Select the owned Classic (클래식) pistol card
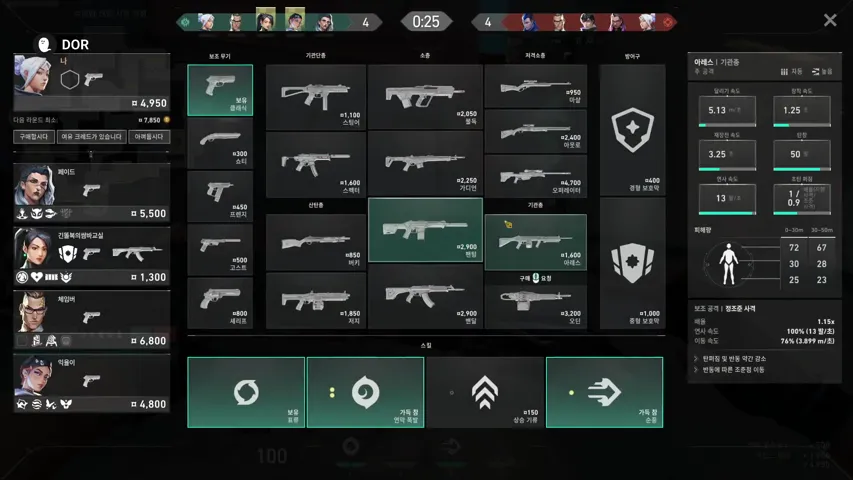Image resolution: width=853 pixels, height=480 pixels. click(220, 90)
